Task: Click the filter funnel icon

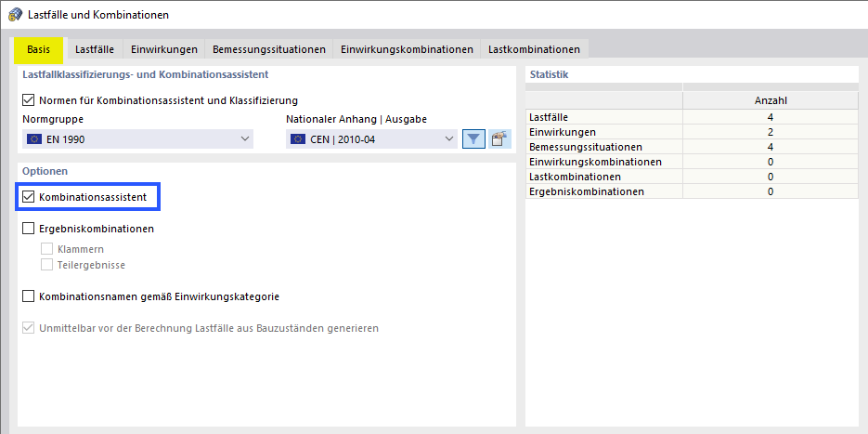Action: click(473, 139)
